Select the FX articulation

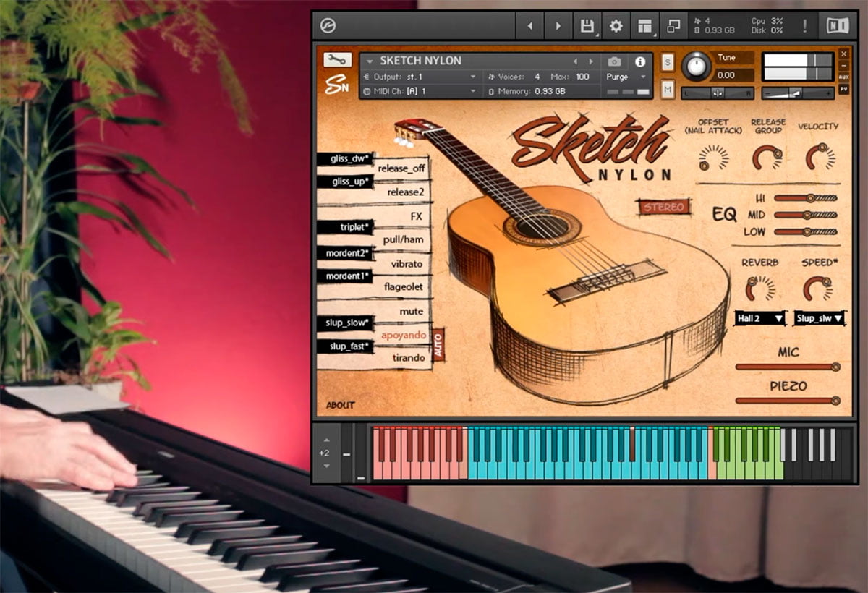pos(416,216)
